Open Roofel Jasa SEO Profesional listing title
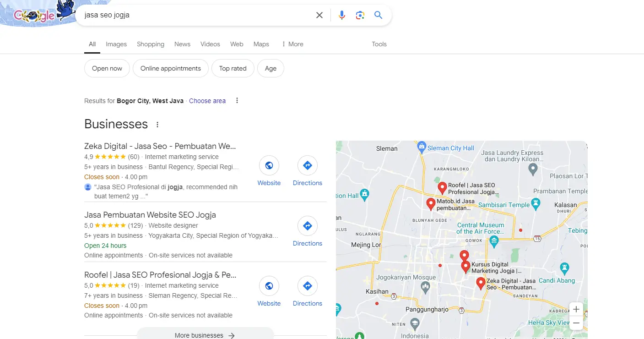The image size is (644, 339). tap(160, 275)
